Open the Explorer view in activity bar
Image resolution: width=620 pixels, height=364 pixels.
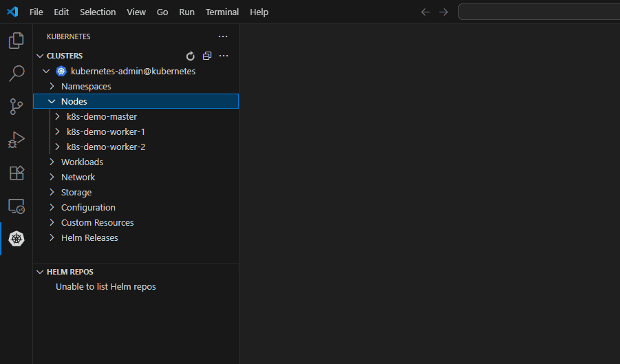[x=16, y=41]
